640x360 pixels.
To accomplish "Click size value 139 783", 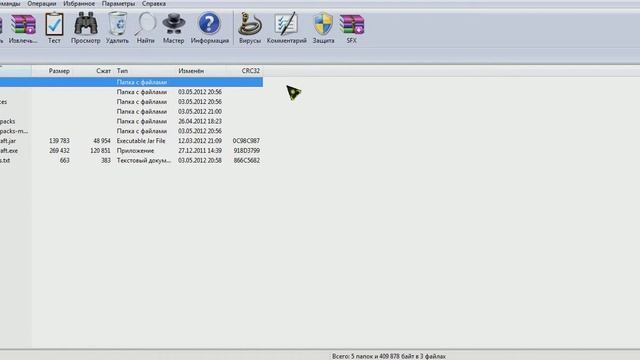I will [59, 141].
